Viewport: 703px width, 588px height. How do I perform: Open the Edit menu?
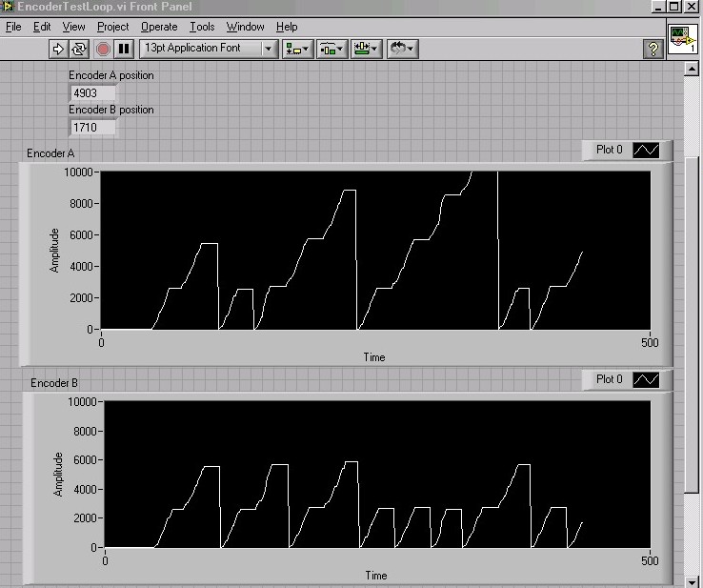click(42, 27)
